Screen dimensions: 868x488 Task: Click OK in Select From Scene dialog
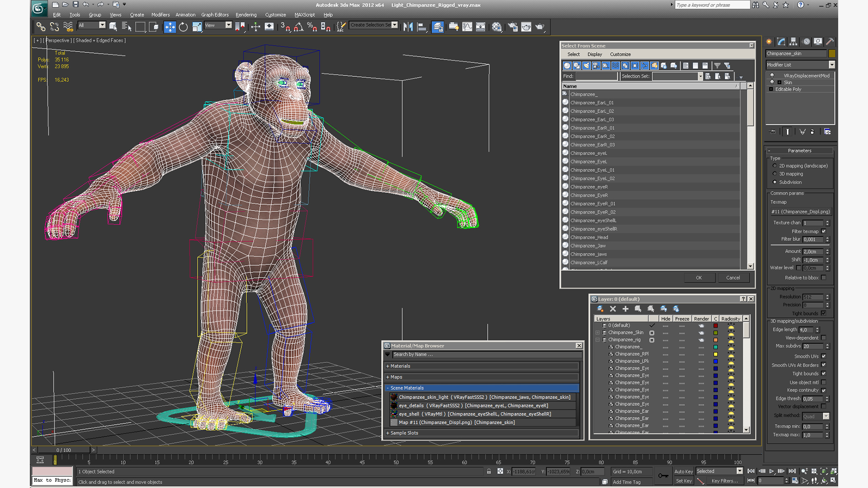[x=698, y=278]
